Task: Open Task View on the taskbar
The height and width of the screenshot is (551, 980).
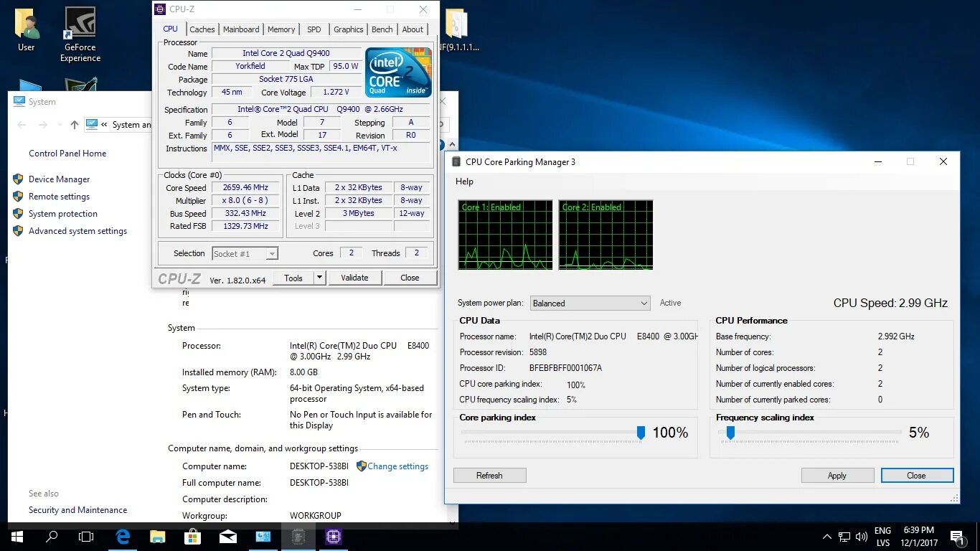Action: (x=86, y=536)
